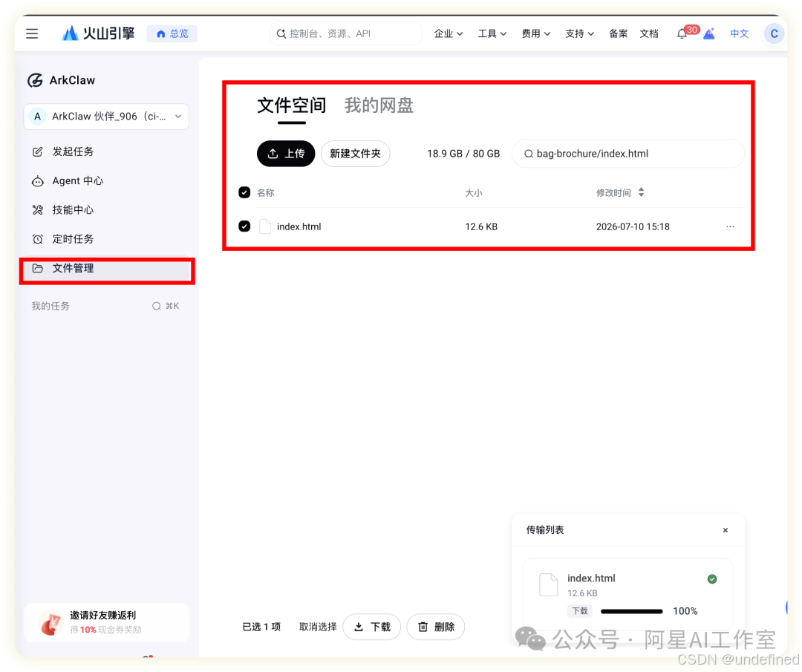This screenshot has height=672, width=802.
Task: Expand the 支持 menu
Action: [579, 33]
